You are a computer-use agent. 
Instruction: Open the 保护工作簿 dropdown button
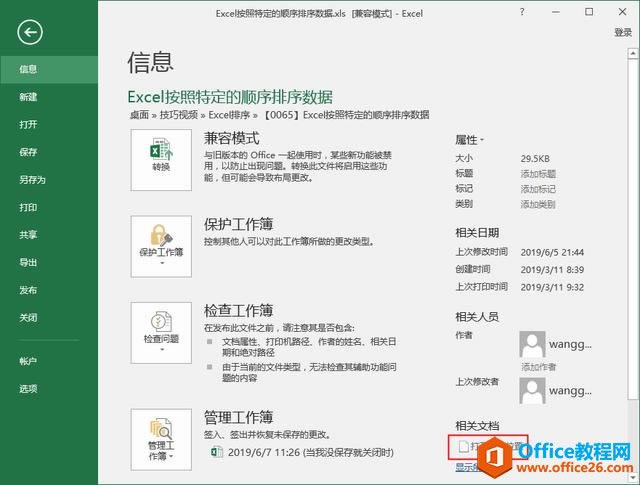[161, 247]
